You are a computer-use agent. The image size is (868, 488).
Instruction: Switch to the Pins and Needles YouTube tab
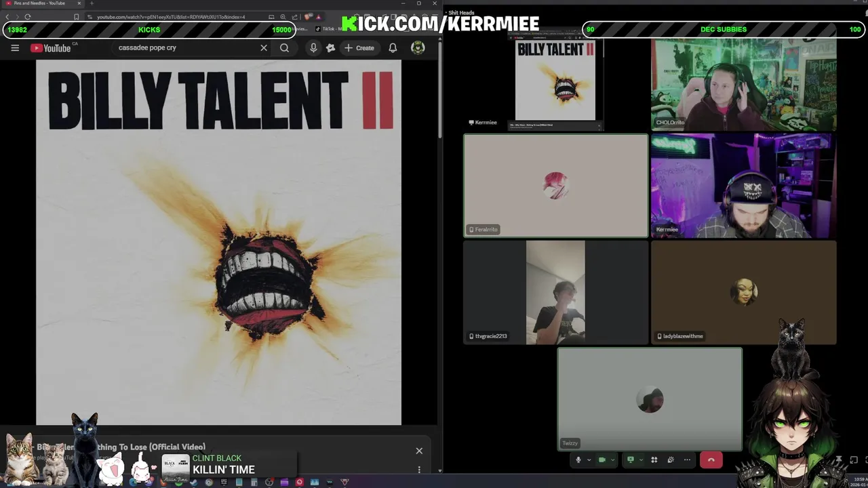pos(42,3)
